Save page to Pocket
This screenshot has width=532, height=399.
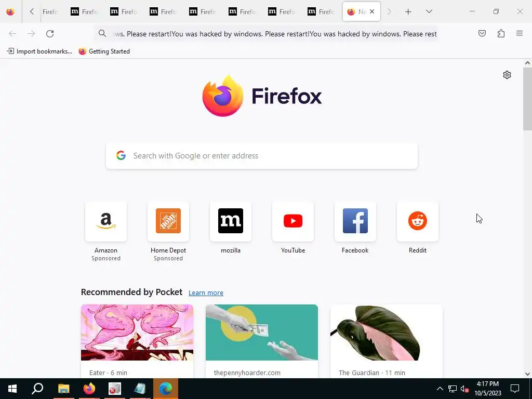(x=482, y=33)
